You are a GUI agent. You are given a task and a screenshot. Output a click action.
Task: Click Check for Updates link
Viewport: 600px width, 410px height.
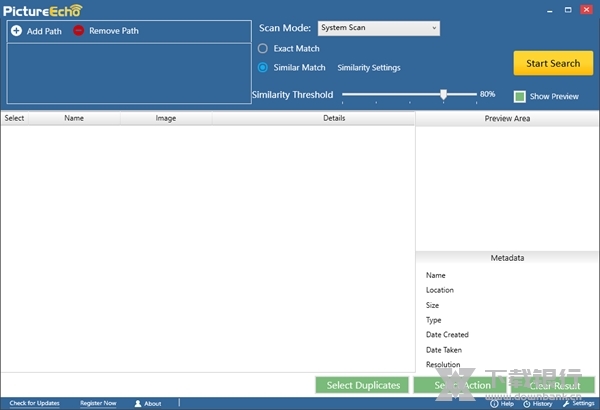click(x=34, y=403)
